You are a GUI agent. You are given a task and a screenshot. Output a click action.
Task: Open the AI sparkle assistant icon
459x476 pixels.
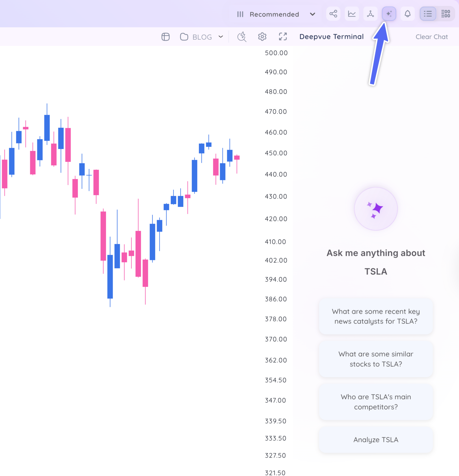[389, 14]
